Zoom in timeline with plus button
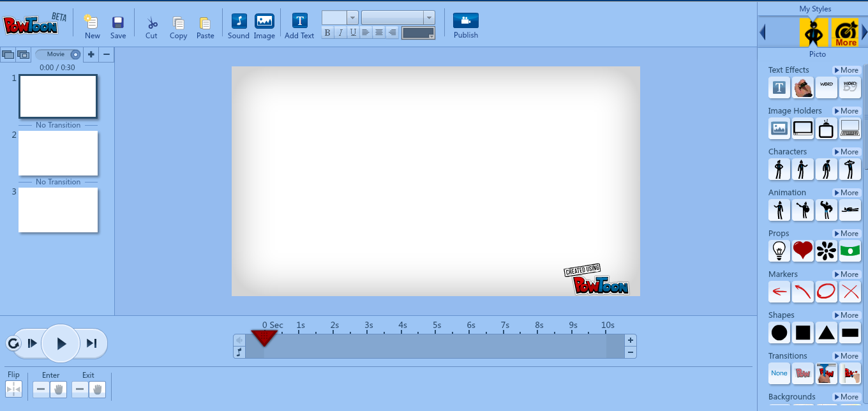Image resolution: width=868 pixels, height=411 pixels. 631,340
